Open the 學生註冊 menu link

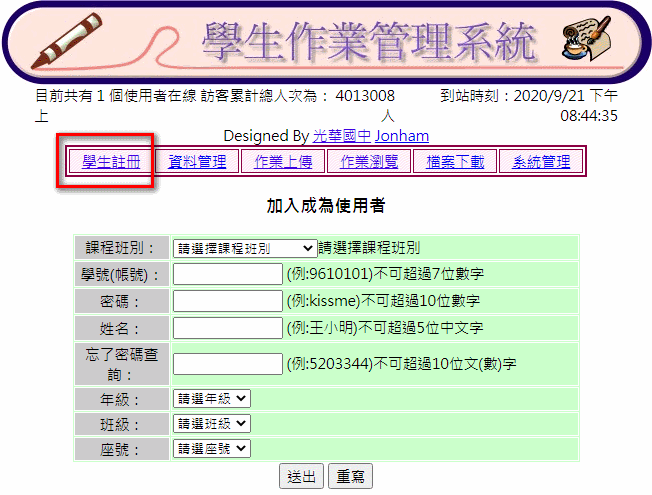coord(111,162)
